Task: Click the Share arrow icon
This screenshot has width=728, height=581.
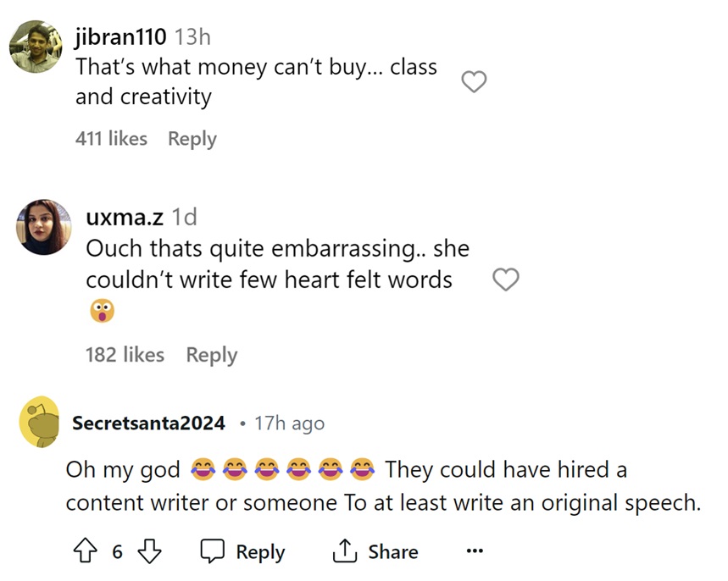Action: [x=345, y=552]
